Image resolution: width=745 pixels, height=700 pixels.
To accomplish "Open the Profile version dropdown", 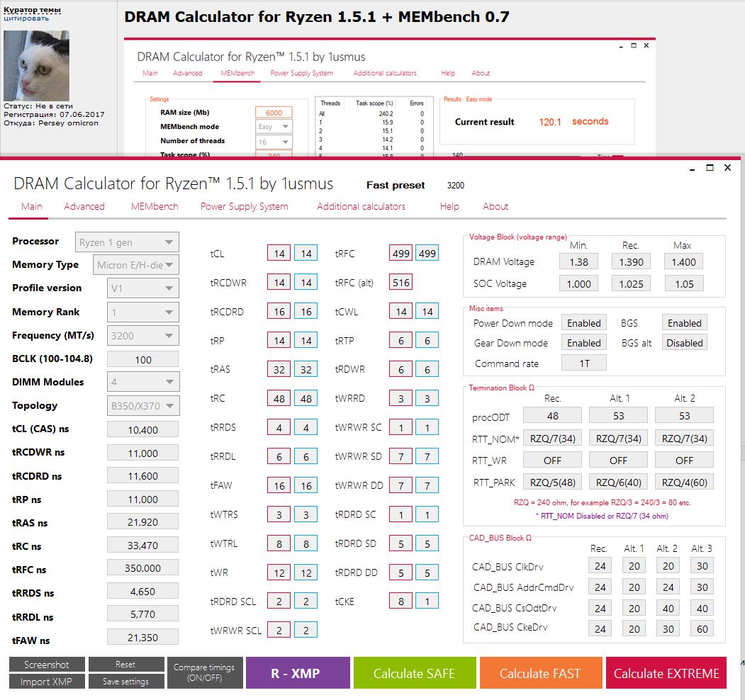I will click(143, 288).
